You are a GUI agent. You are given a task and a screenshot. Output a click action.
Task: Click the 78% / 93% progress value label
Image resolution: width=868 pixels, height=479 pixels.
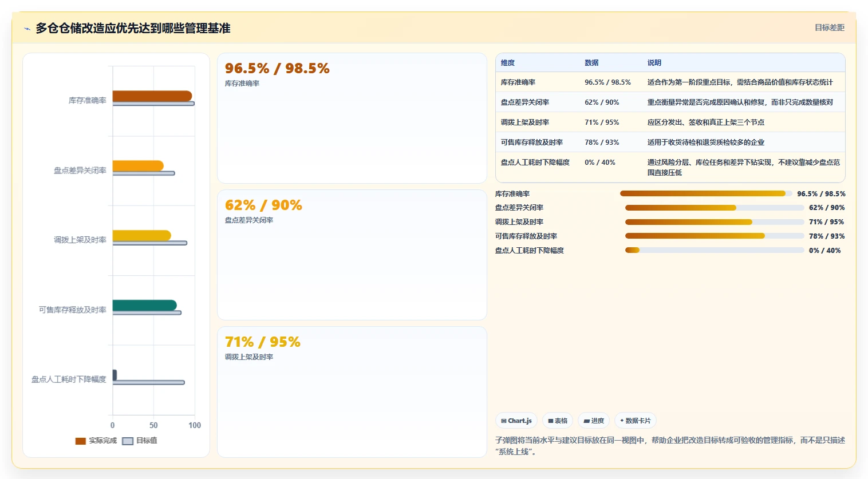click(x=827, y=236)
